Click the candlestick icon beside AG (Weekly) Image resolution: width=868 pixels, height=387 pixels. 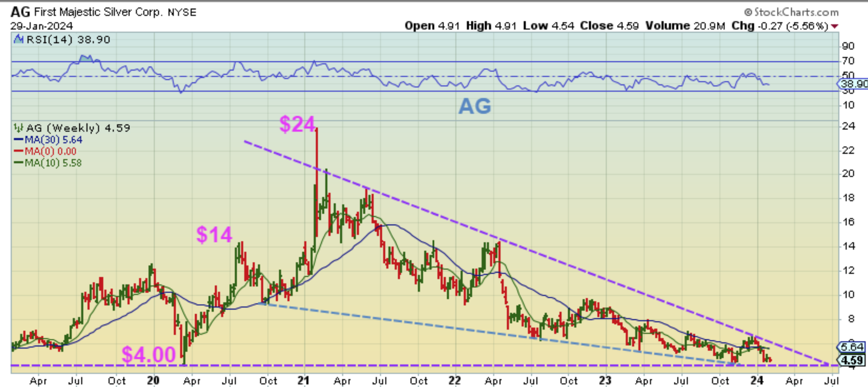(18, 128)
